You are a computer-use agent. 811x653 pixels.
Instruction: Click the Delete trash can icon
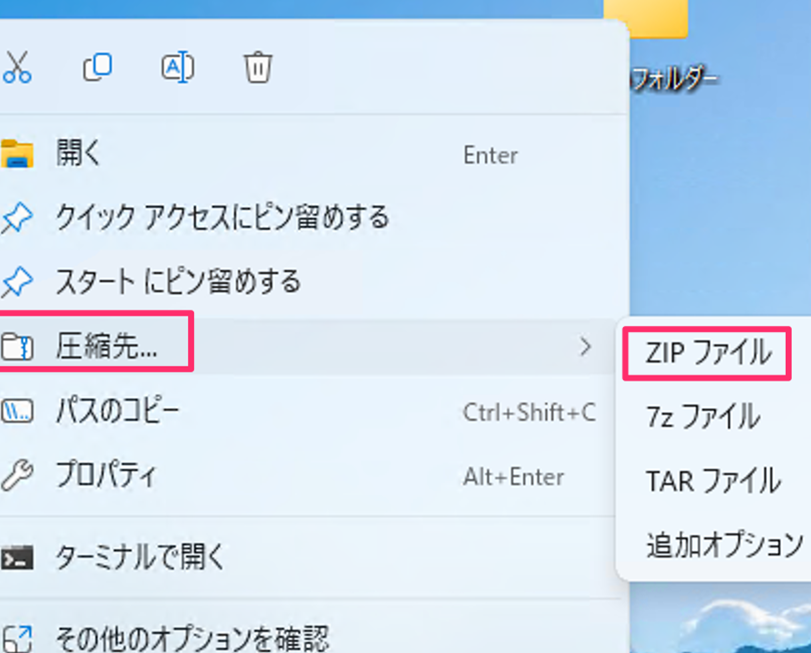pos(258,67)
